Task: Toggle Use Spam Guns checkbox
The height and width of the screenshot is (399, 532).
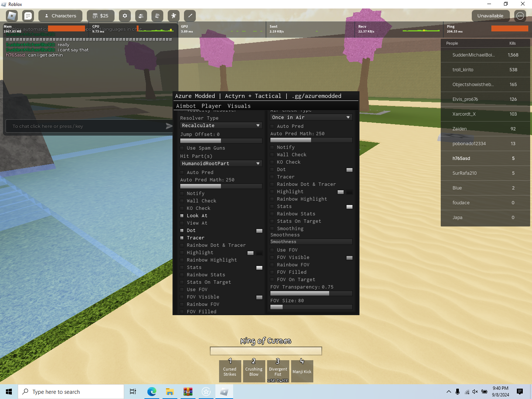Action: coord(182,148)
